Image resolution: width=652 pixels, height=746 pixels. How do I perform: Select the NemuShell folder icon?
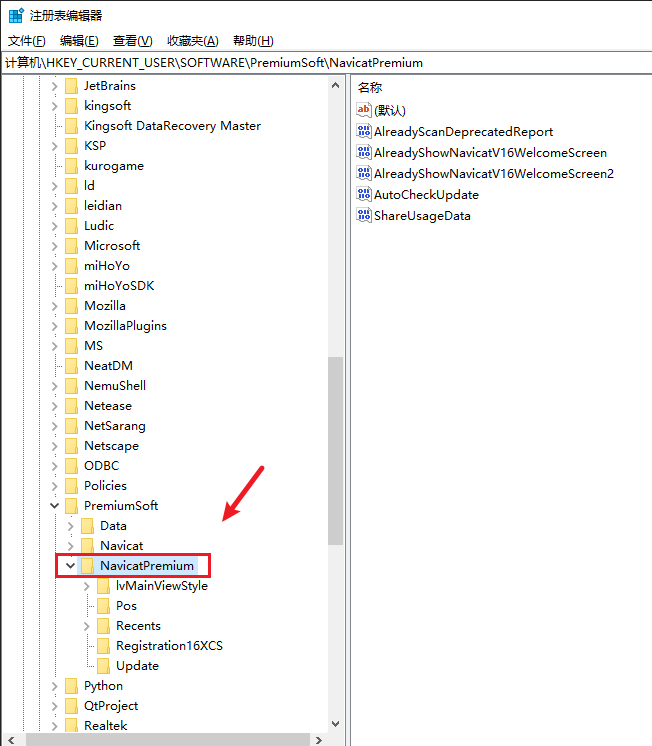pyautogui.click(x=71, y=386)
